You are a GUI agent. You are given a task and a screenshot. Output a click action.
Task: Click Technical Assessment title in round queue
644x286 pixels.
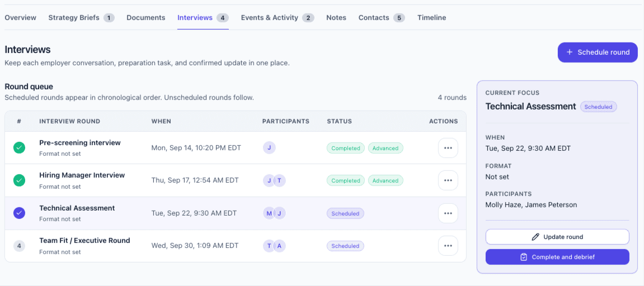click(x=77, y=208)
